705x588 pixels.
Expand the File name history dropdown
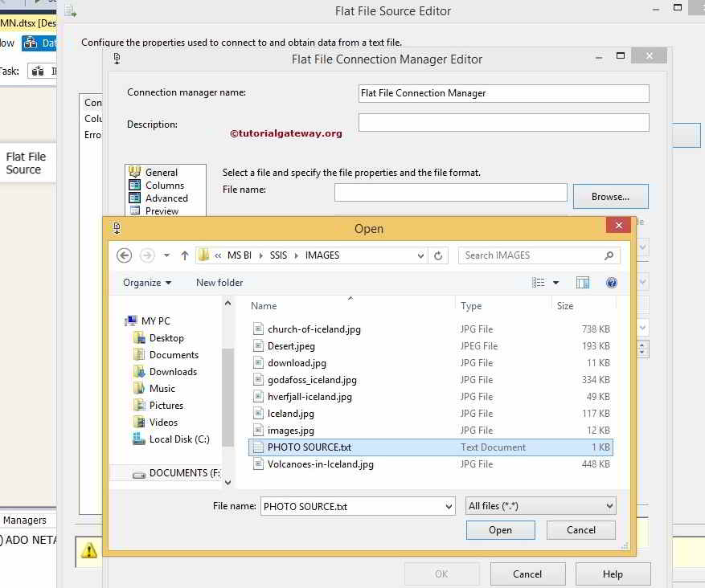coord(449,506)
